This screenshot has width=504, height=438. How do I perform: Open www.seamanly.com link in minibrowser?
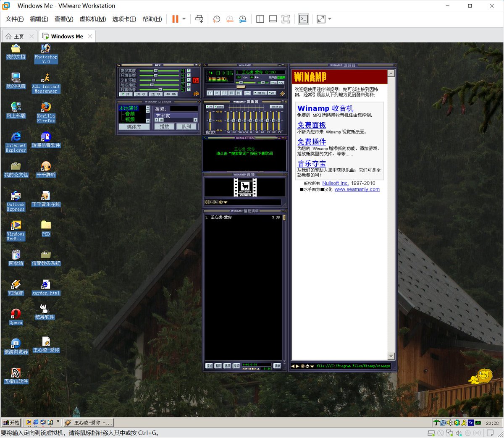tap(357, 189)
